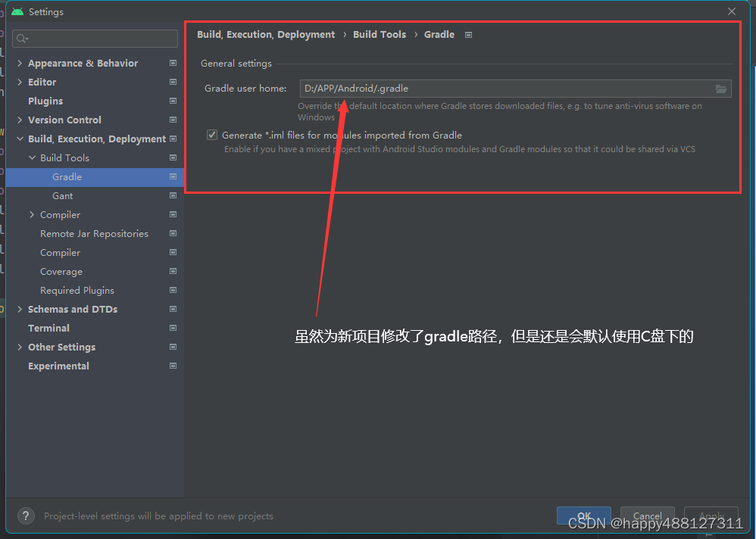Click Build, Execution, Deployment in breadcrumb

tap(266, 35)
